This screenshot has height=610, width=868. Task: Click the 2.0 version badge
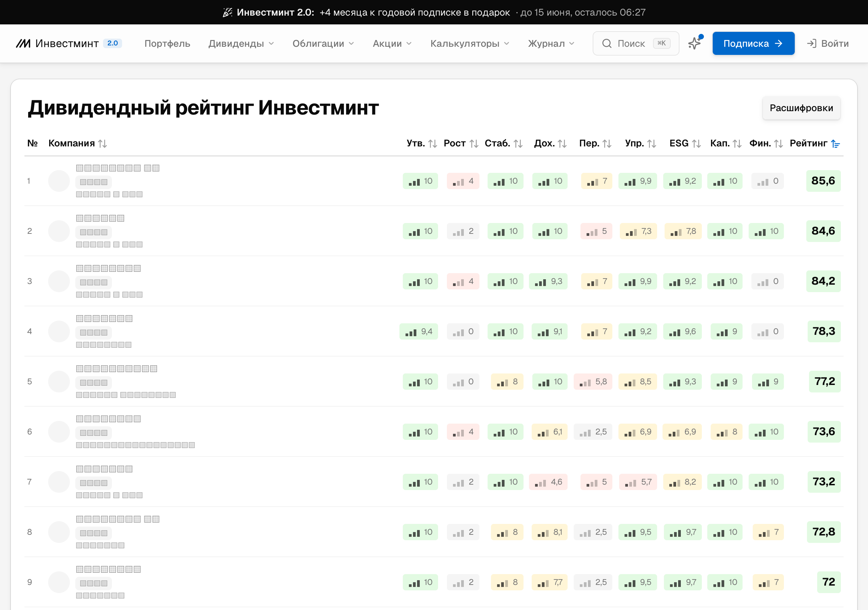[113, 43]
